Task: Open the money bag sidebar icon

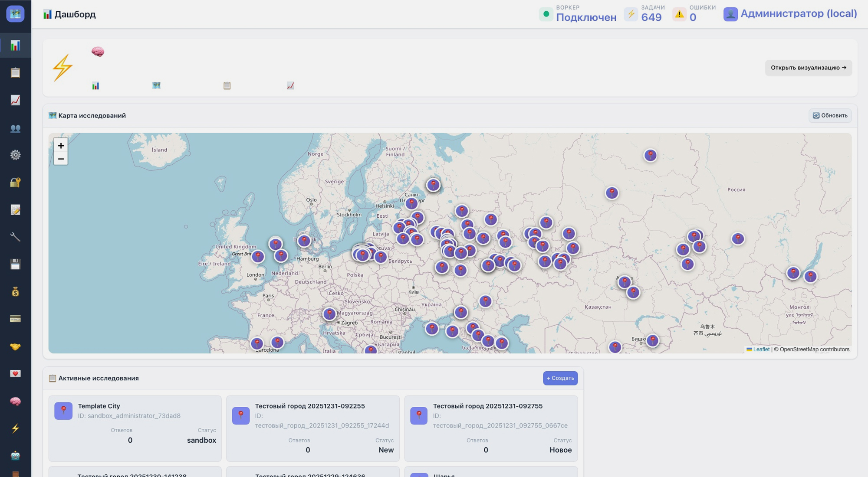Action: tap(15, 292)
